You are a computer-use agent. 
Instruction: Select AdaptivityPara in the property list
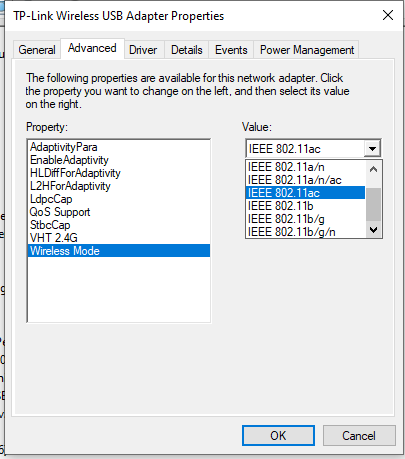point(119,147)
